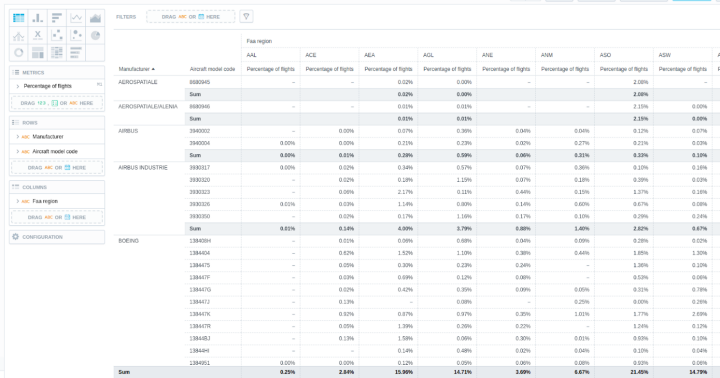Click the 2.17% value in 3930323 row
This screenshot has width=720, height=378.
tap(405, 192)
